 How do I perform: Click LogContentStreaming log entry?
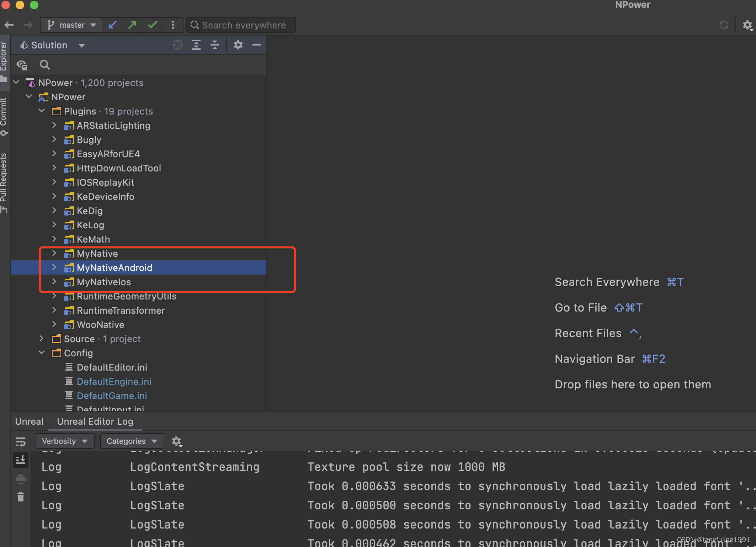point(195,467)
